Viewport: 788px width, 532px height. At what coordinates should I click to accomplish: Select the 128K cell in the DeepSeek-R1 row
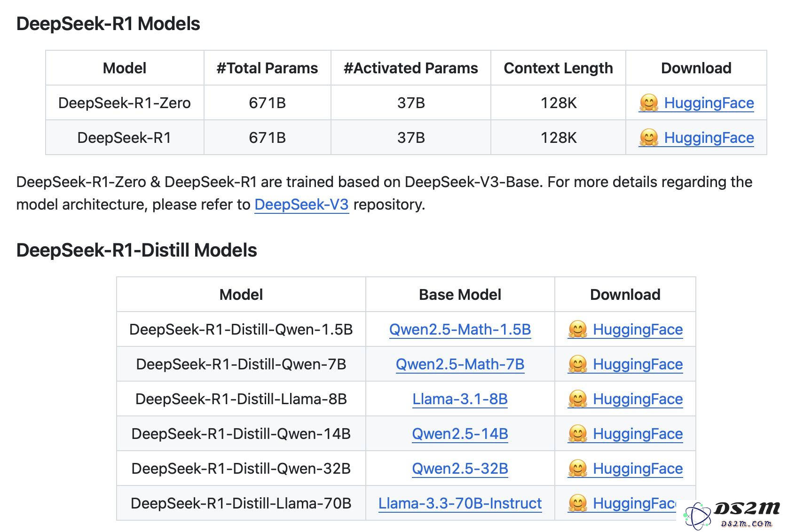(x=558, y=138)
